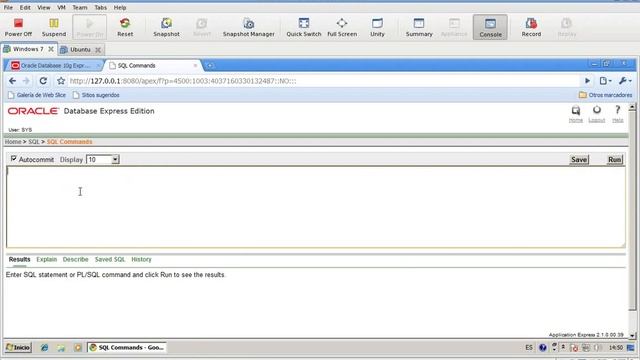Click the SQL breadcrumb link
Image resolution: width=640 pixels, height=360 pixels.
(33, 142)
